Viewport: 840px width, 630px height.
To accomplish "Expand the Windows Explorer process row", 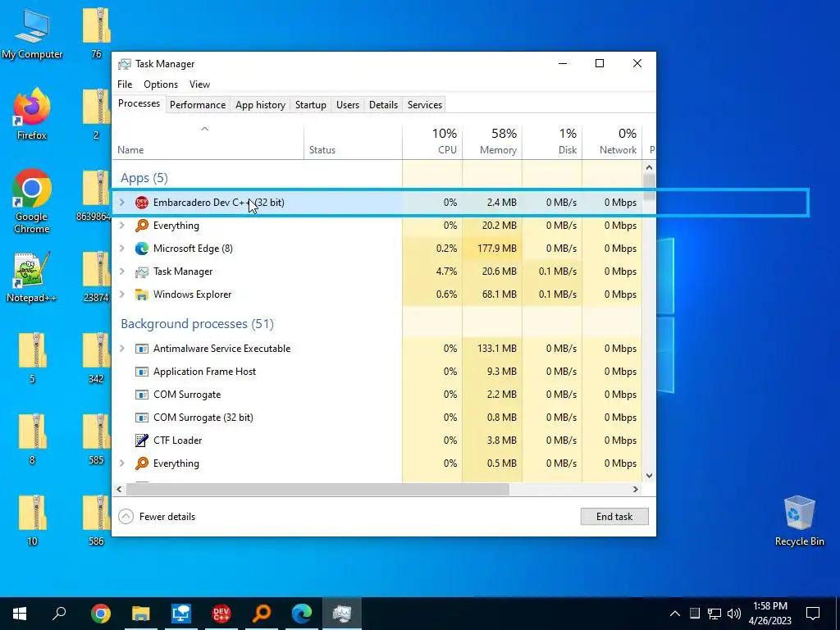I will coord(122,294).
